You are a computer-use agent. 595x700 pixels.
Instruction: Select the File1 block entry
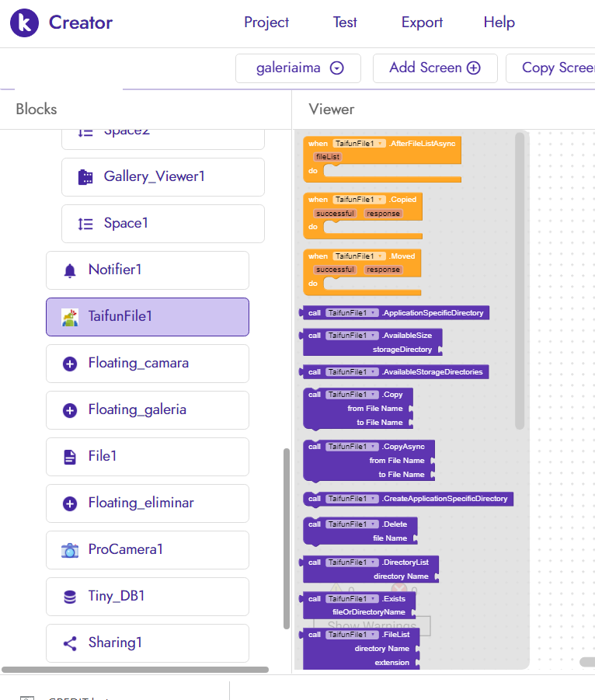[x=148, y=457]
